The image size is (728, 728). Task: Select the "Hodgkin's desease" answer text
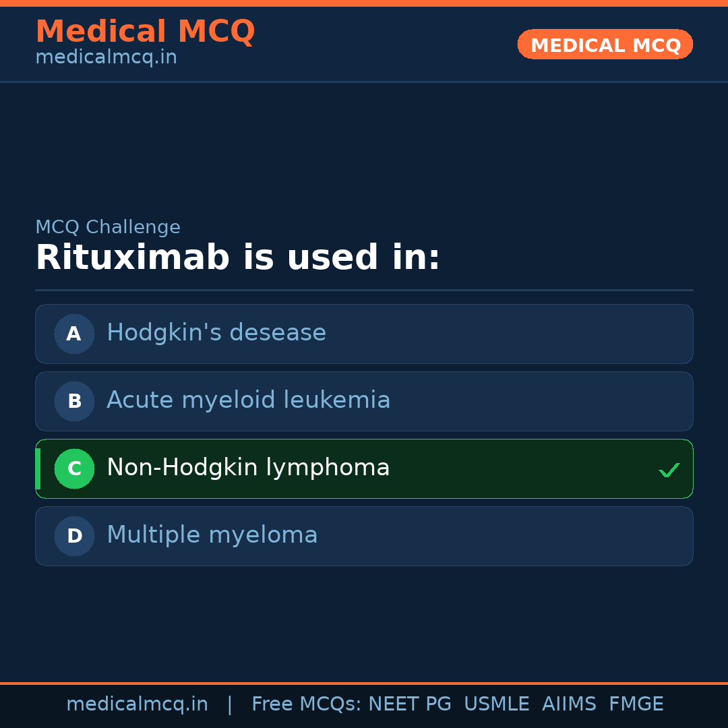click(x=216, y=333)
